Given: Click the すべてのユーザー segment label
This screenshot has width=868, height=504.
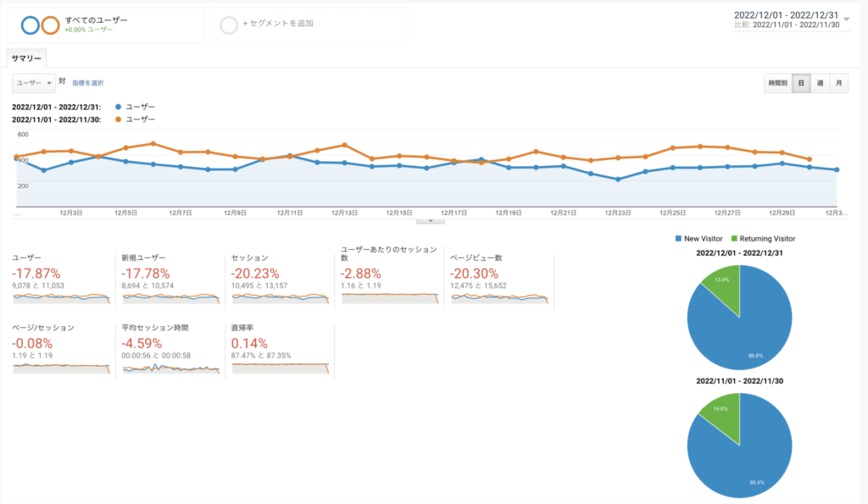Looking at the screenshot, I should coord(97,20).
